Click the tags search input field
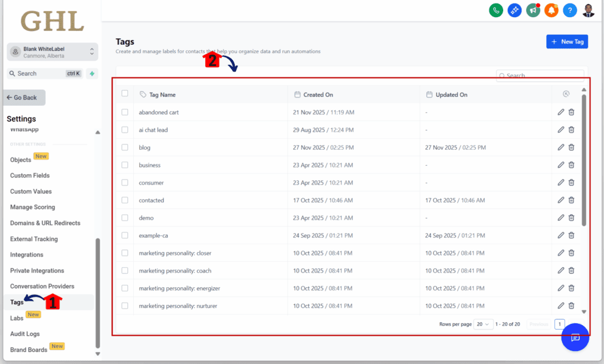604x364 pixels. [543, 76]
